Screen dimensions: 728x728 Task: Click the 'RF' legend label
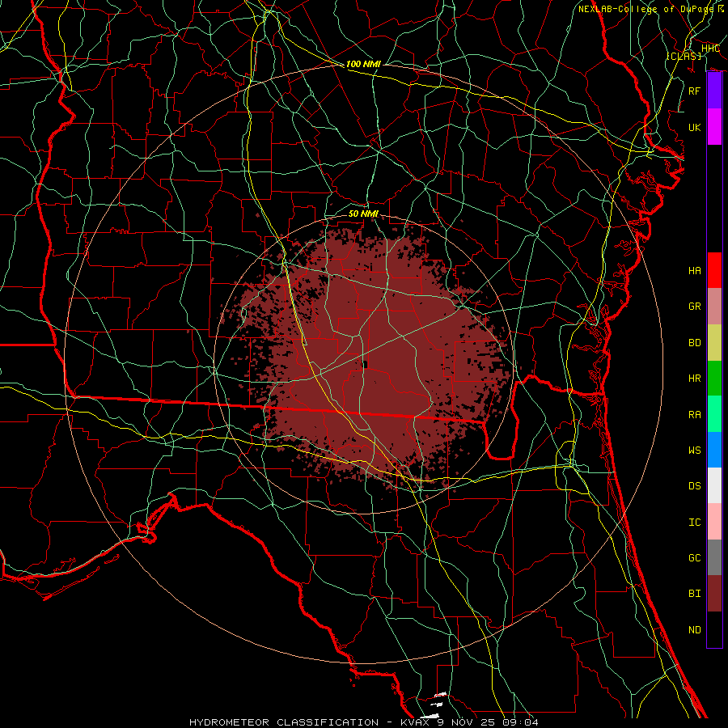click(x=695, y=91)
